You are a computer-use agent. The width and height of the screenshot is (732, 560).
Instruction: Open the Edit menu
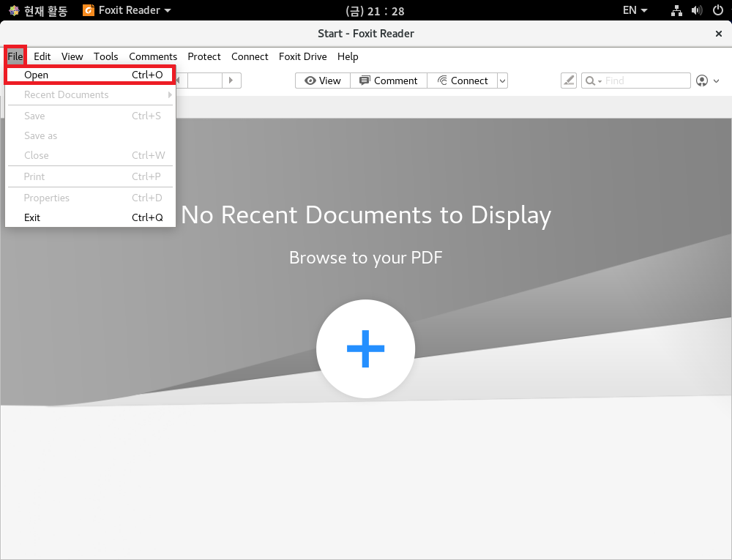tap(42, 56)
